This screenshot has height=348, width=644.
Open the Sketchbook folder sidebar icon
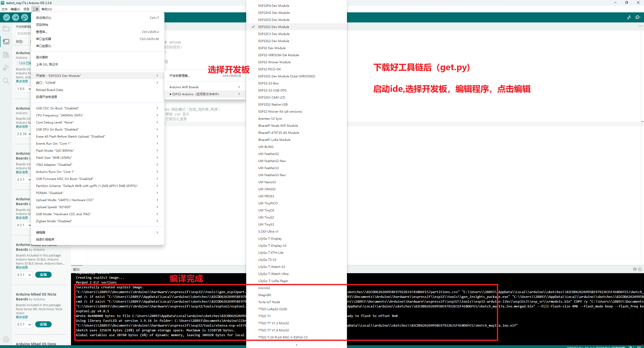(x=6, y=29)
